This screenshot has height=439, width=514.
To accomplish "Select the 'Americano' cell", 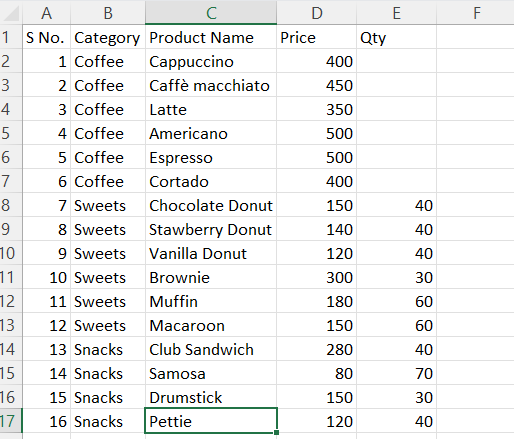I will pyautogui.click(x=211, y=133).
